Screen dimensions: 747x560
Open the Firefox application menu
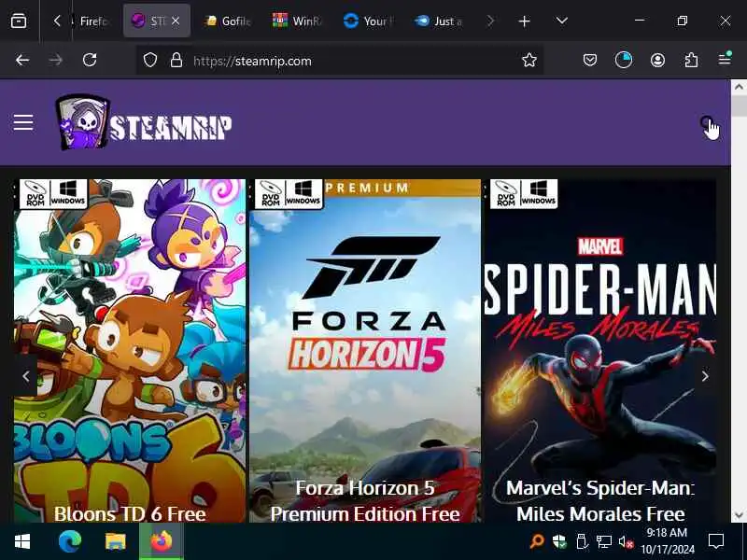pos(725,60)
